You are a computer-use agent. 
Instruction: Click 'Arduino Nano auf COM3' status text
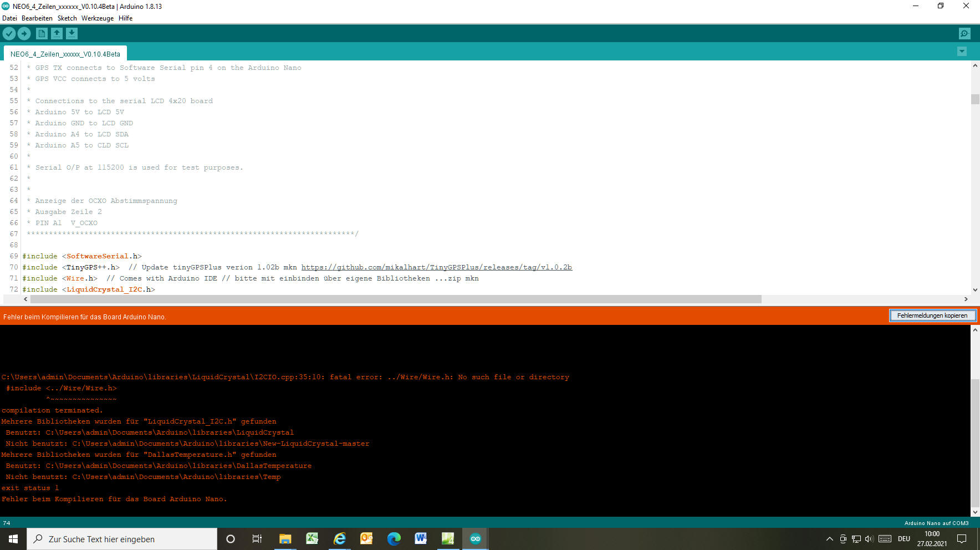tap(936, 523)
